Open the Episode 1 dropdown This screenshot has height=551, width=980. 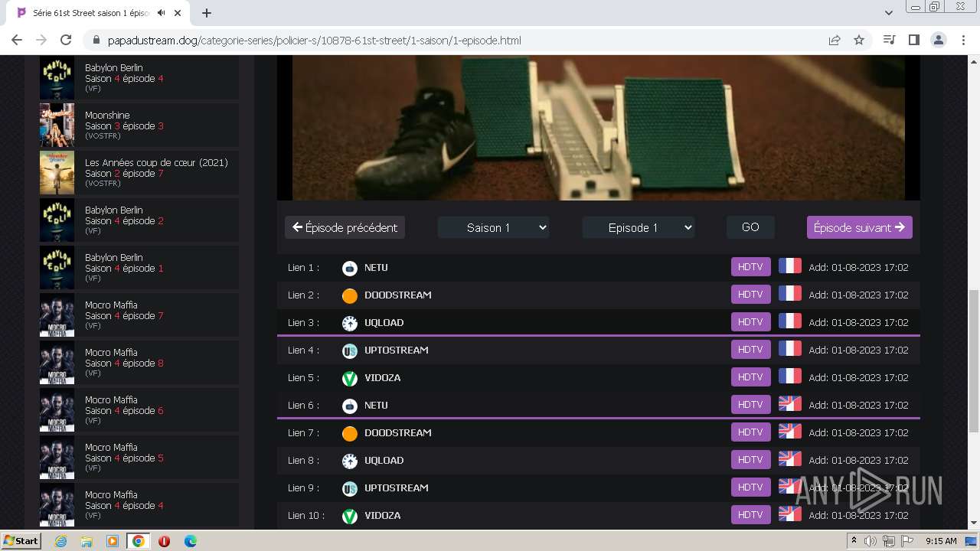tap(639, 227)
